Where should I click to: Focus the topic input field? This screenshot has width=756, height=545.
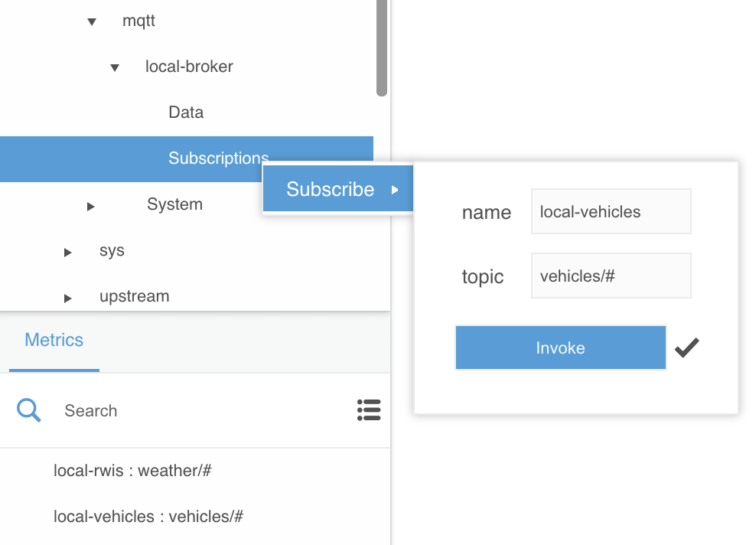(x=611, y=276)
